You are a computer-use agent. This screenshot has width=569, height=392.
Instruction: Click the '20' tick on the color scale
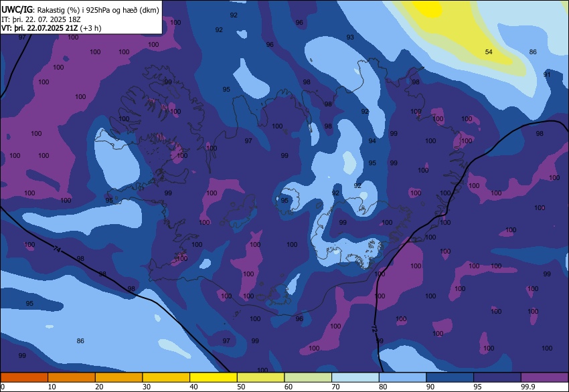coord(99,387)
